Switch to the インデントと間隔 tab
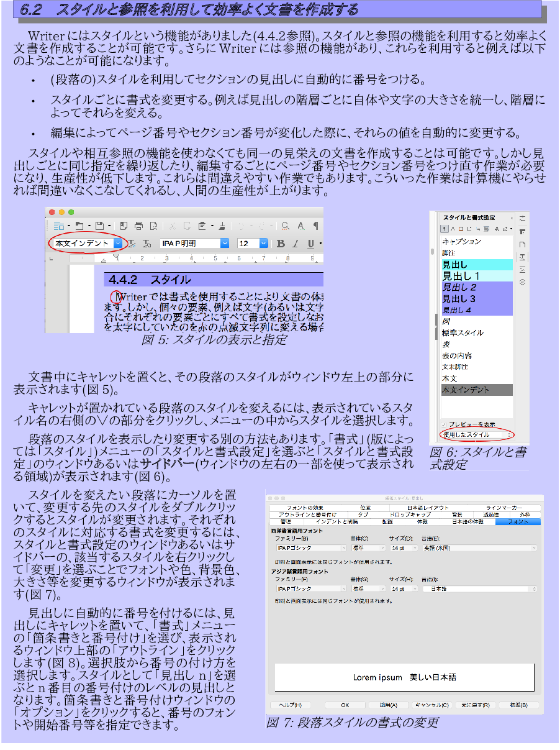The image size is (560, 750). tap(336, 521)
